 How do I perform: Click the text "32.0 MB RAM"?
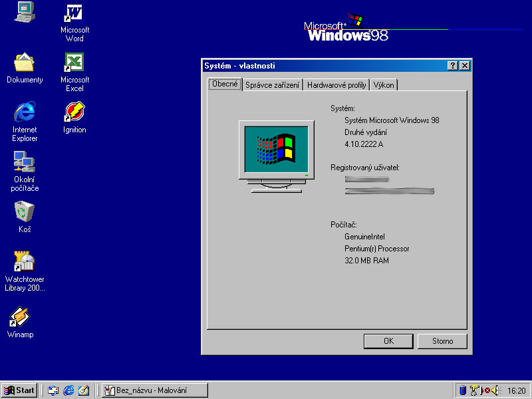(x=367, y=261)
